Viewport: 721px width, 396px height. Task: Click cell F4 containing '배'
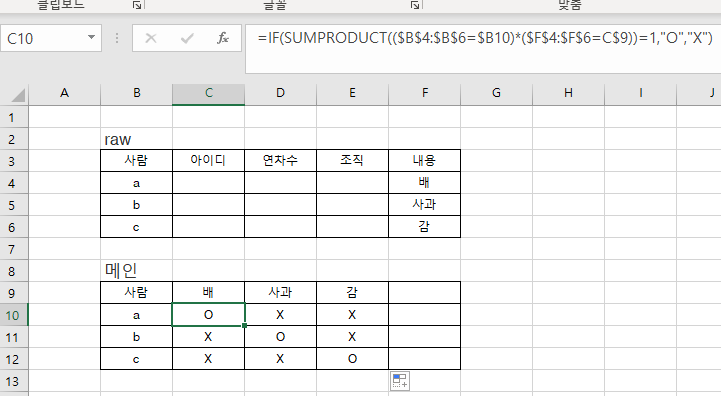tap(424, 183)
